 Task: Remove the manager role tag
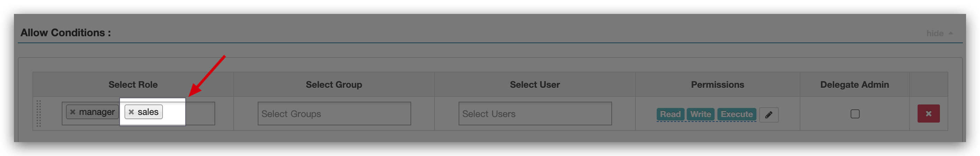point(73,112)
